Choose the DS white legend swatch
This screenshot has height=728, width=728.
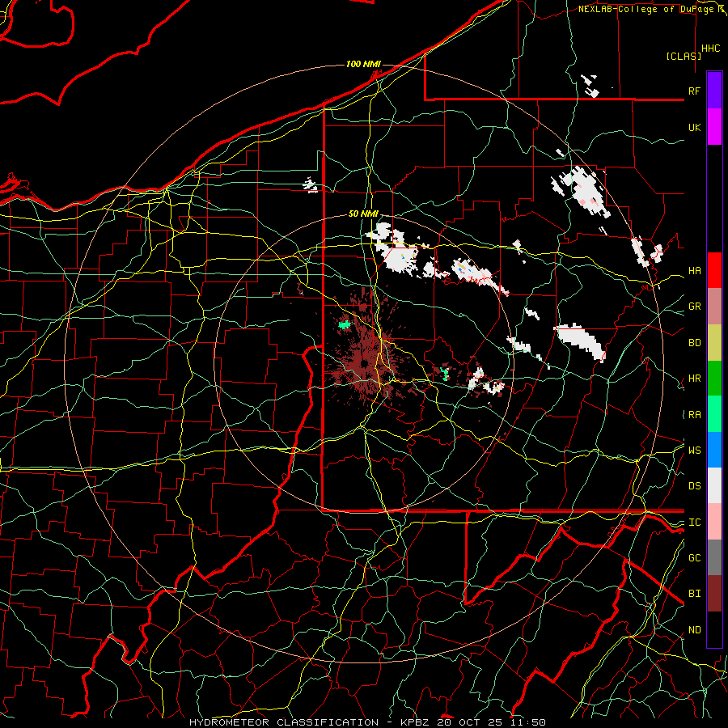714,485
